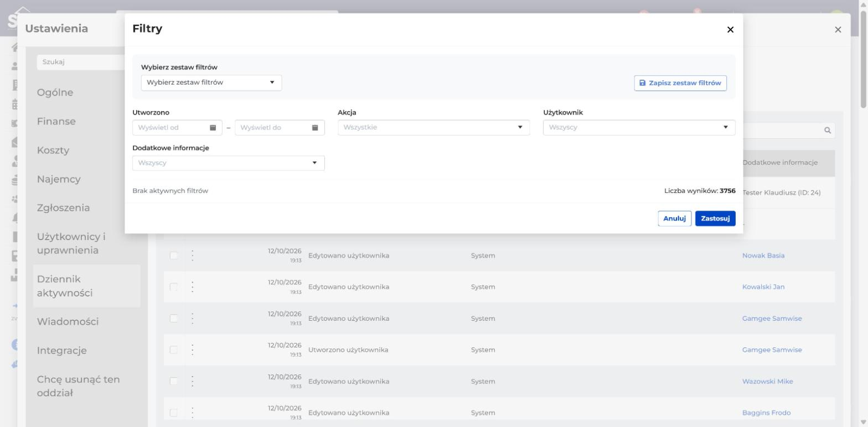868x427 pixels.
Task: Check the Wazowski Mike row checkbox
Action: [x=174, y=381]
